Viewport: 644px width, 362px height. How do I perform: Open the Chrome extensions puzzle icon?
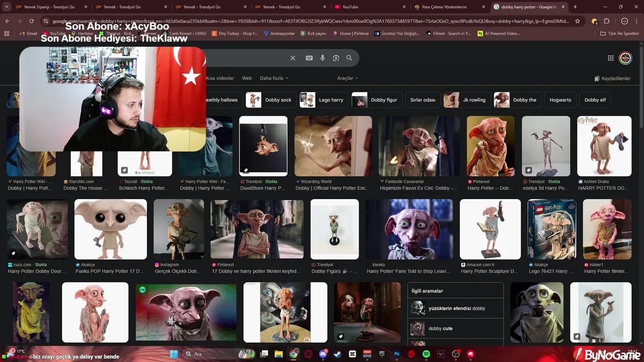[x=606, y=21]
